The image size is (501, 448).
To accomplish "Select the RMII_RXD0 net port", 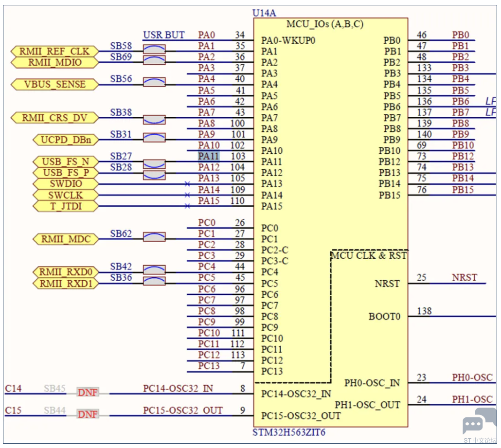I will 66,272.
